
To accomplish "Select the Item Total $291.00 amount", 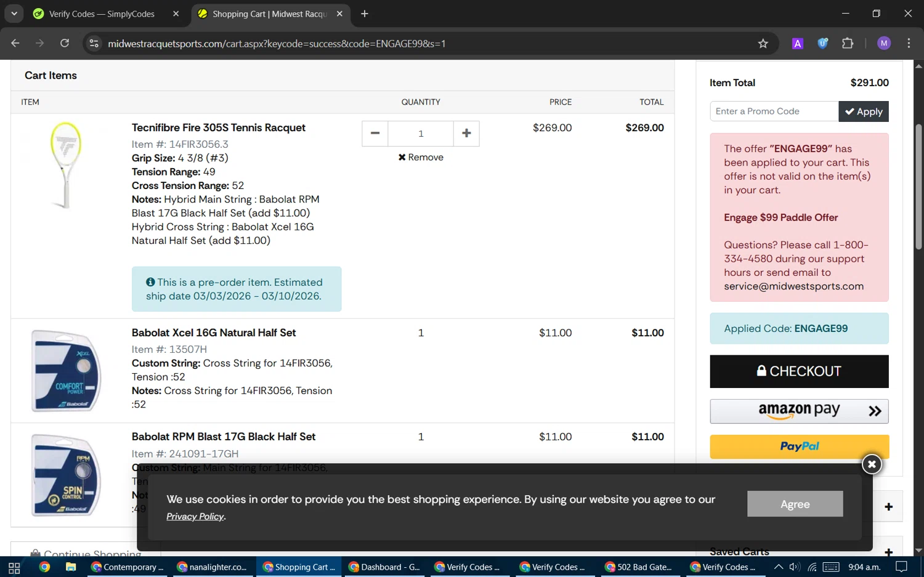I will [869, 83].
